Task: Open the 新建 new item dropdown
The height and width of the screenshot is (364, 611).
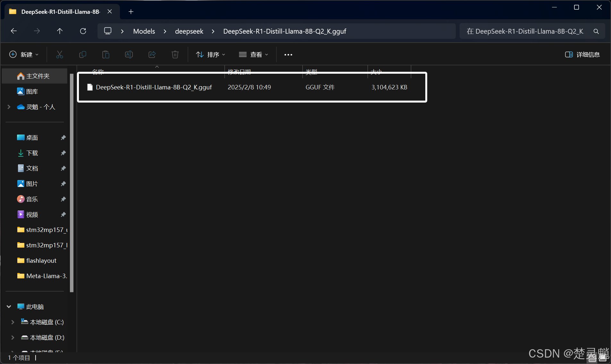Action: click(x=24, y=54)
